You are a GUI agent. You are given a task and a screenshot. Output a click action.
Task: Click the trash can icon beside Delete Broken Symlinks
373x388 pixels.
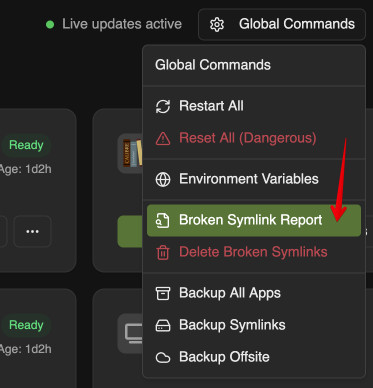point(163,252)
